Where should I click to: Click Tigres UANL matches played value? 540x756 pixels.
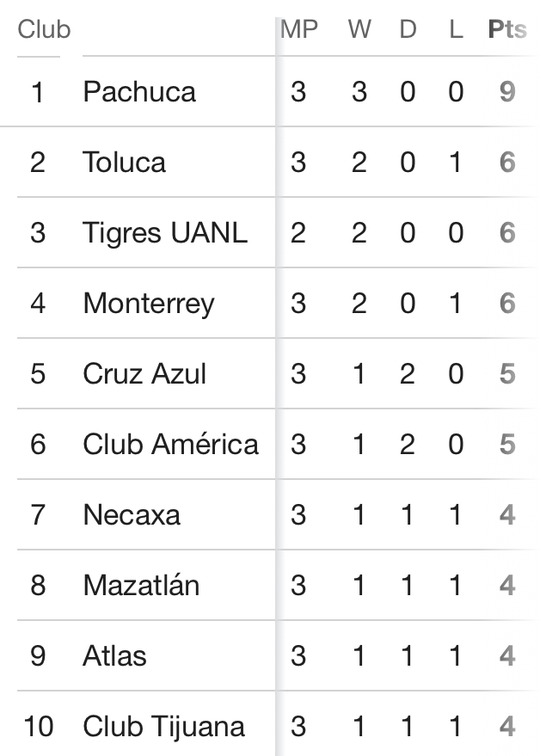tap(298, 233)
